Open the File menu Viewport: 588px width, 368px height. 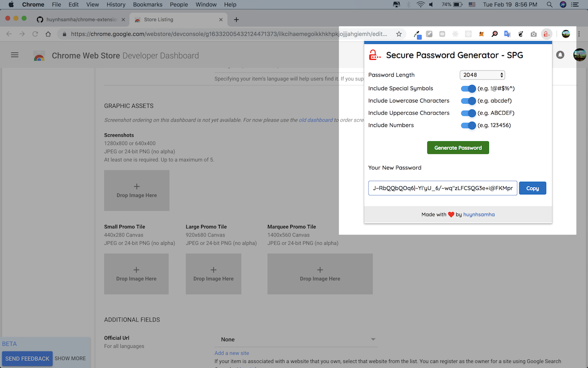(57, 5)
